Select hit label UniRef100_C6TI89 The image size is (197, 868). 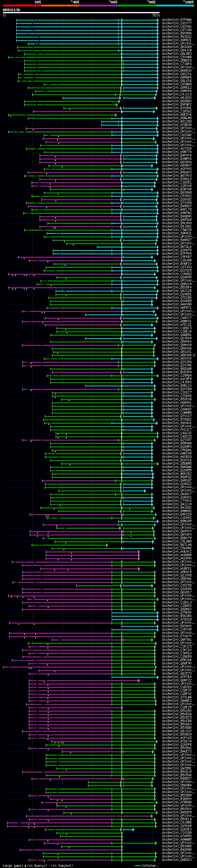177,30
